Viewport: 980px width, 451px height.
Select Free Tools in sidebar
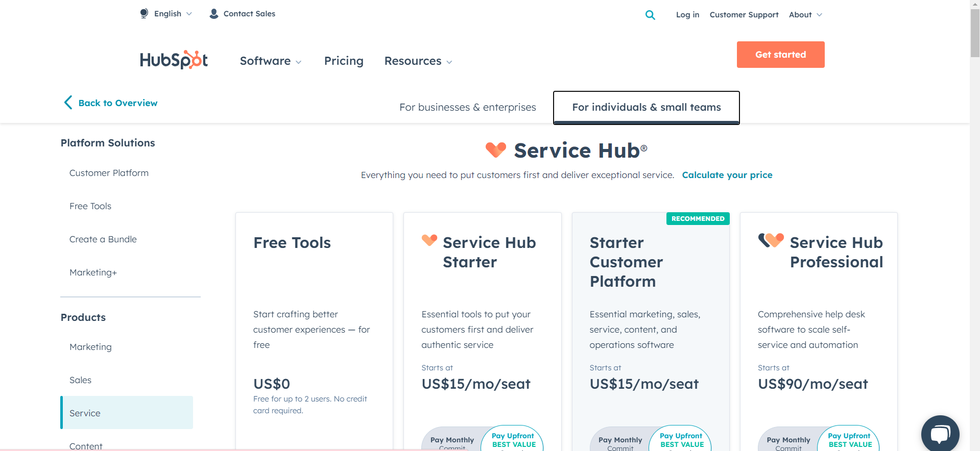(90, 206)
